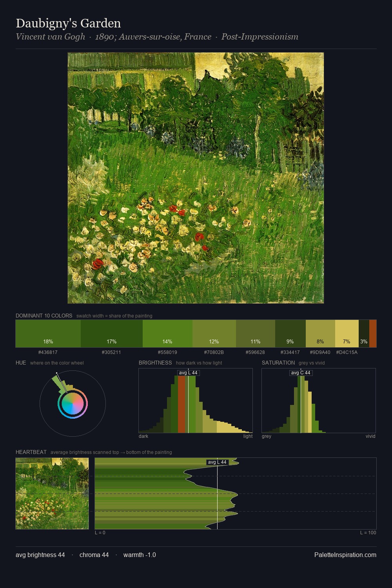Viewport: 392px width, 588px height.
Task: Pick the 18% green swatch
Action: click(48, 334)
